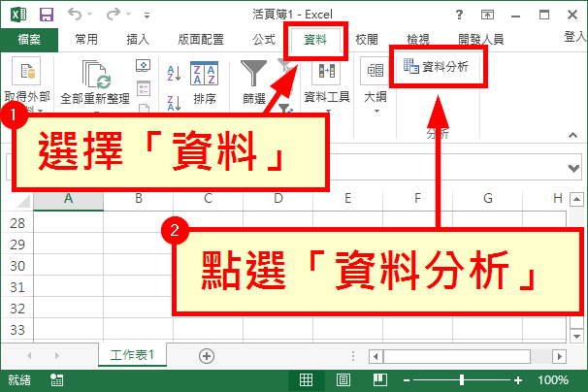Open the Undo history dropdown arrow
588x392 pixels.
tap(90, 15)
